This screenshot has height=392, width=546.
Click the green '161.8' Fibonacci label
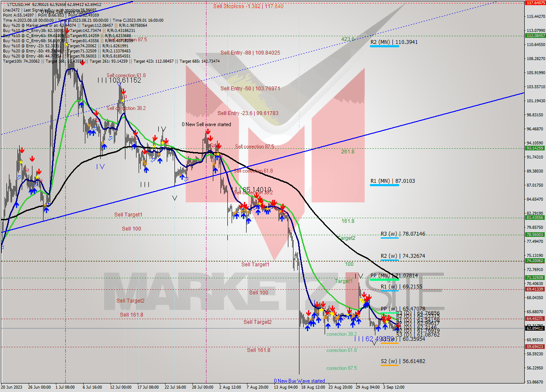point(348,221)
